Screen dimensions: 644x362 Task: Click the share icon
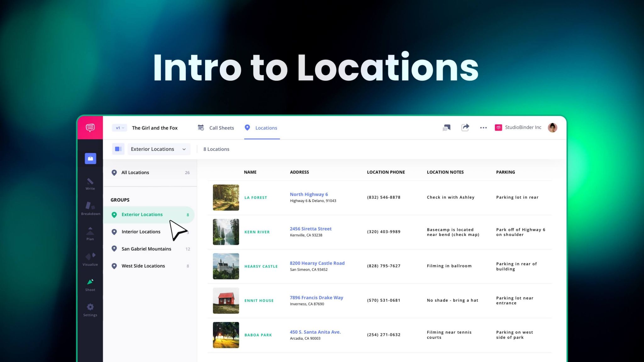pos(465,128)
